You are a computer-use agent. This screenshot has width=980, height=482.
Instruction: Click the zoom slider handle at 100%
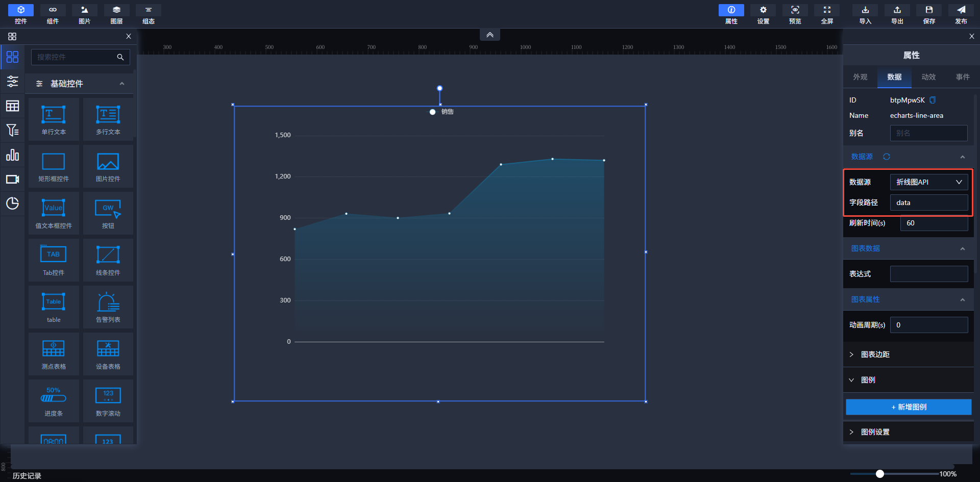click(x=879, y=474)
